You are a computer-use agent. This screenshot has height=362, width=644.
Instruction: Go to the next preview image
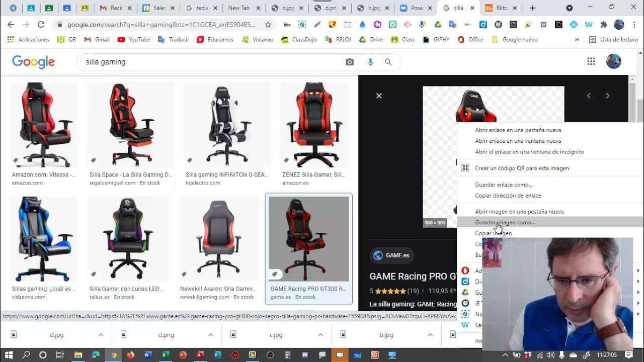click(x=607, y=96)
